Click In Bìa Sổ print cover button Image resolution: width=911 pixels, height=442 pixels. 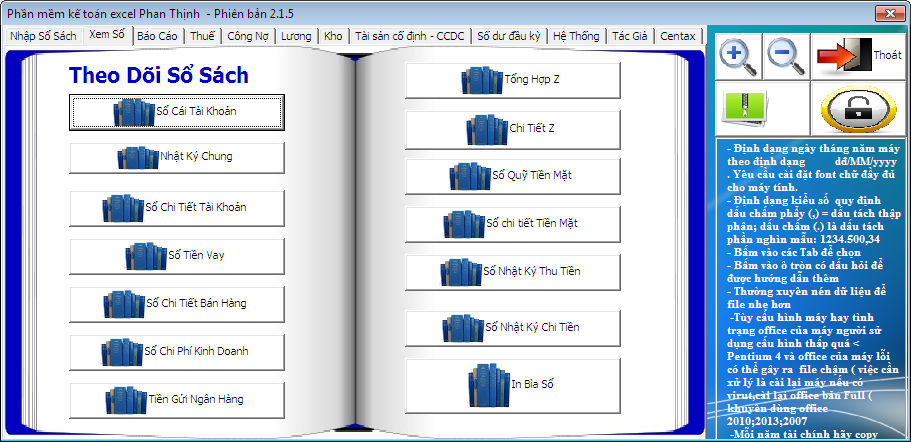pyautogui.click(x=512, y=385)
